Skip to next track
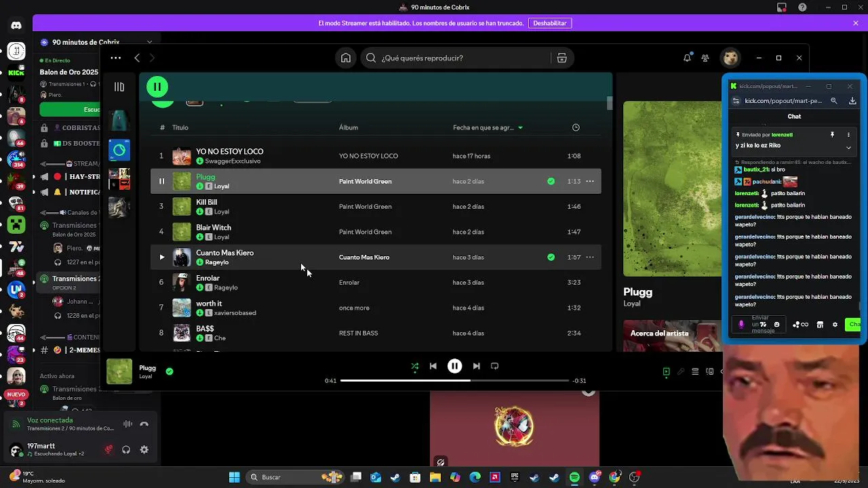 (476, 366)
